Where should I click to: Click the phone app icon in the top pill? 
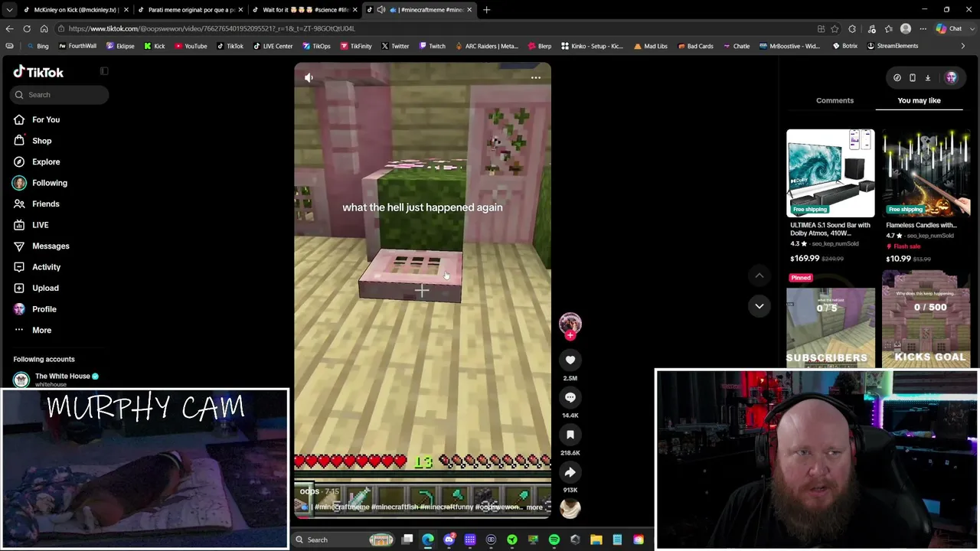[x=913, y=77]
